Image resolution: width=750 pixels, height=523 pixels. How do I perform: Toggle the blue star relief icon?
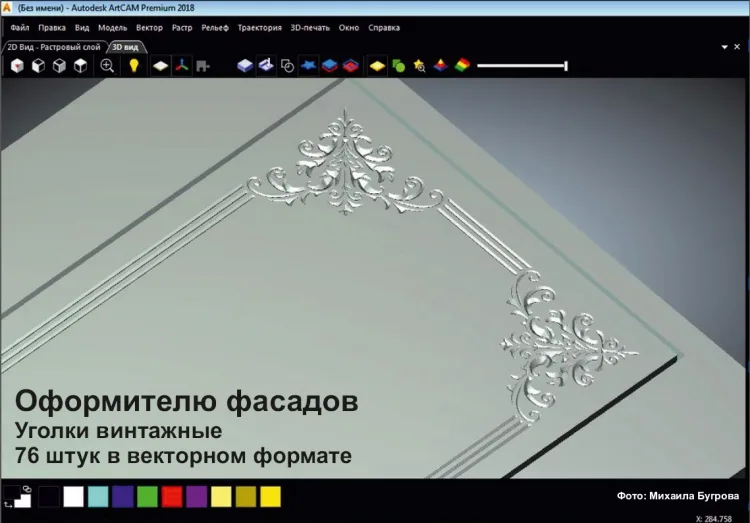(309, 66)
